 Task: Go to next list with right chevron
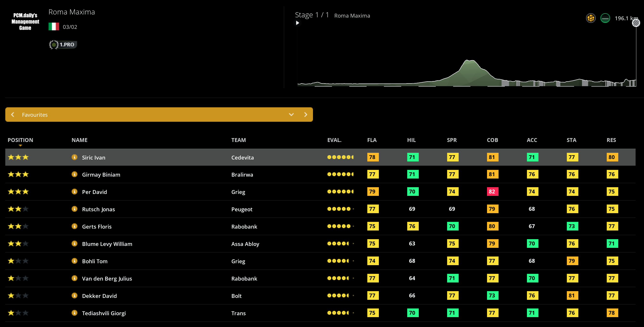click(x=306, y=115)
